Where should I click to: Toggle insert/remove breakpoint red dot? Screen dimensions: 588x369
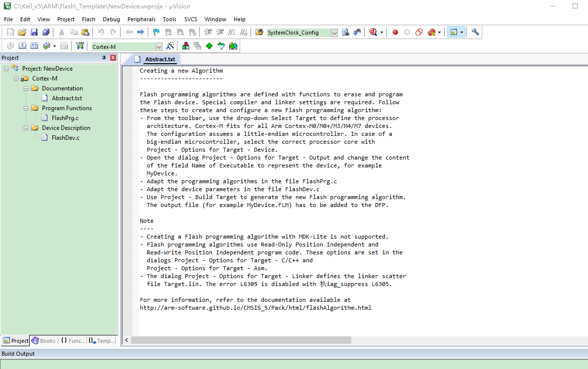point(395,32)
